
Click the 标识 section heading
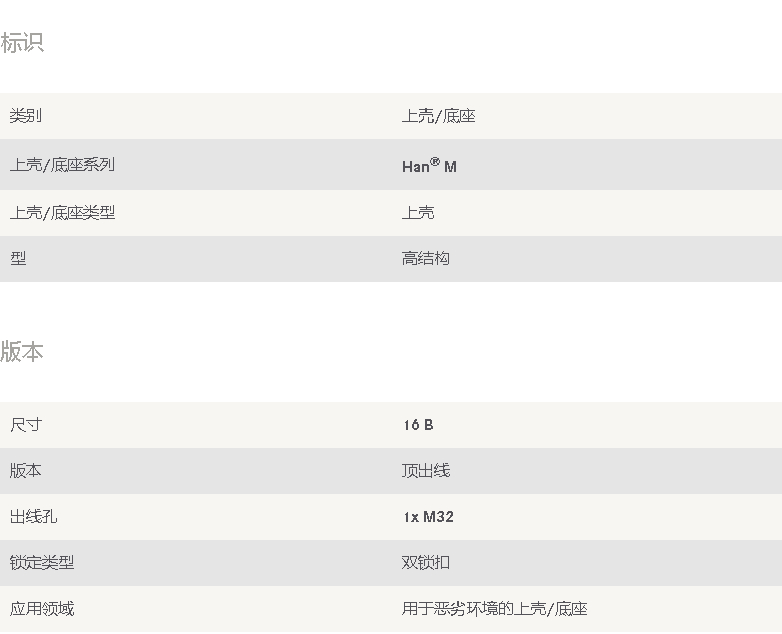tap(22, 43)
